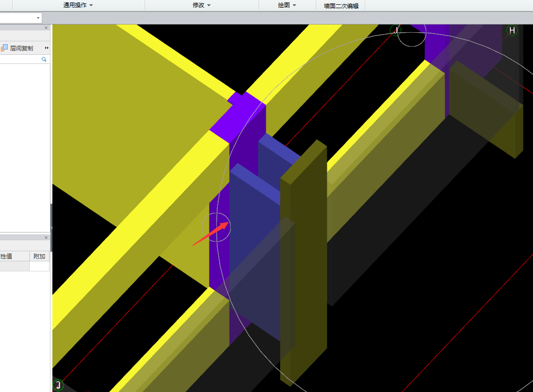
Task: Click the 层间复制 button
Action: click(x=18, y=48)
